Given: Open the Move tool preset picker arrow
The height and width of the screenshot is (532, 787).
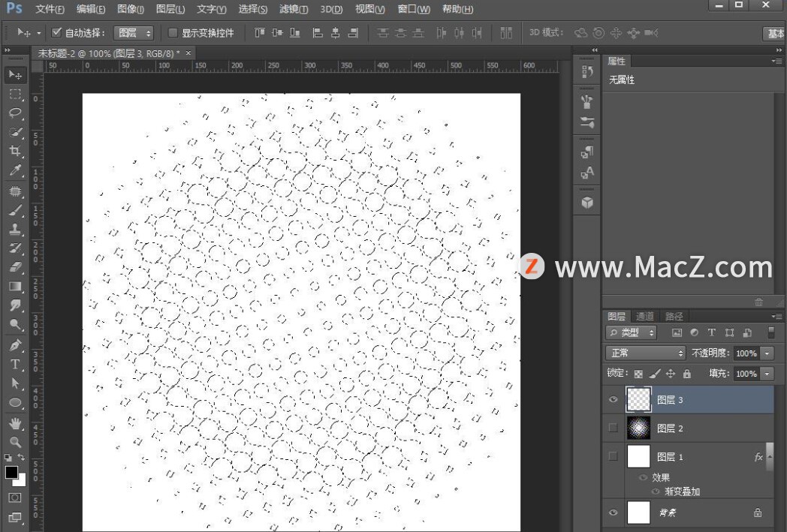Looking at the screenshot, I should coord(38,34).
